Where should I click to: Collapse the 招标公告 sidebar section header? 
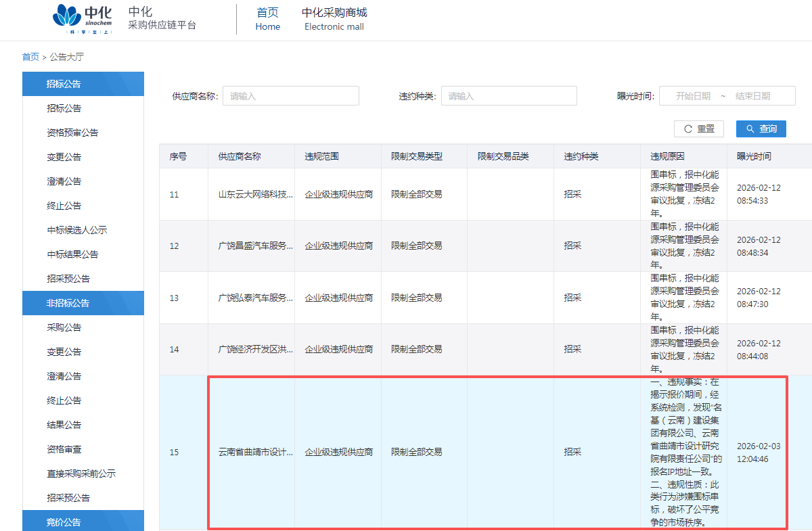(83, 84)
